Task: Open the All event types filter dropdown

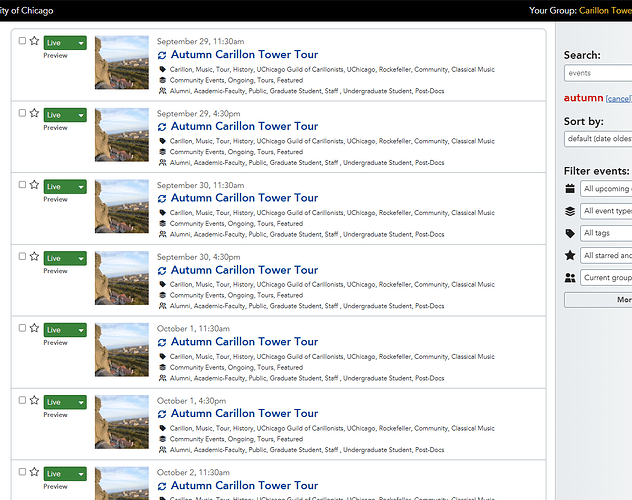Action: [606, 211]
